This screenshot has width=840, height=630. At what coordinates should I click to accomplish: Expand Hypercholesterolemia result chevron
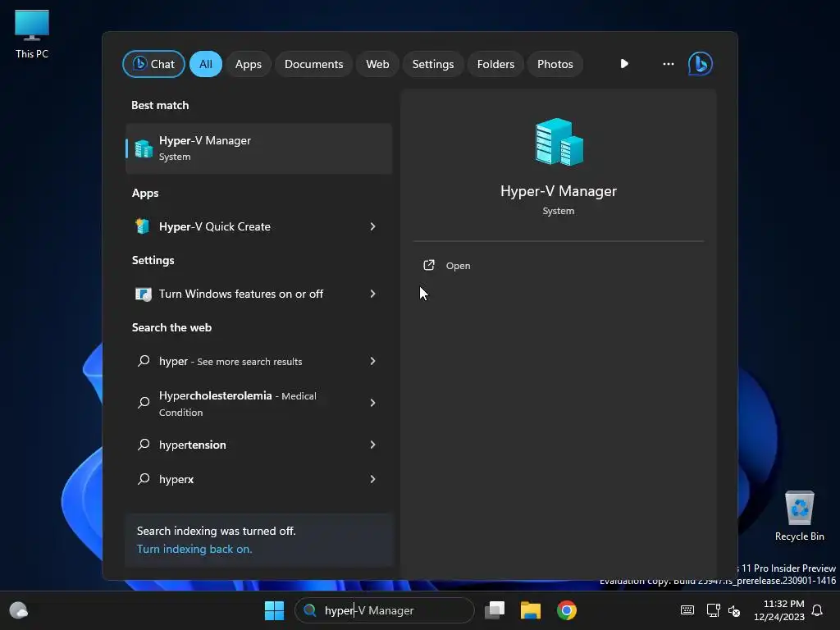(372, 403)
